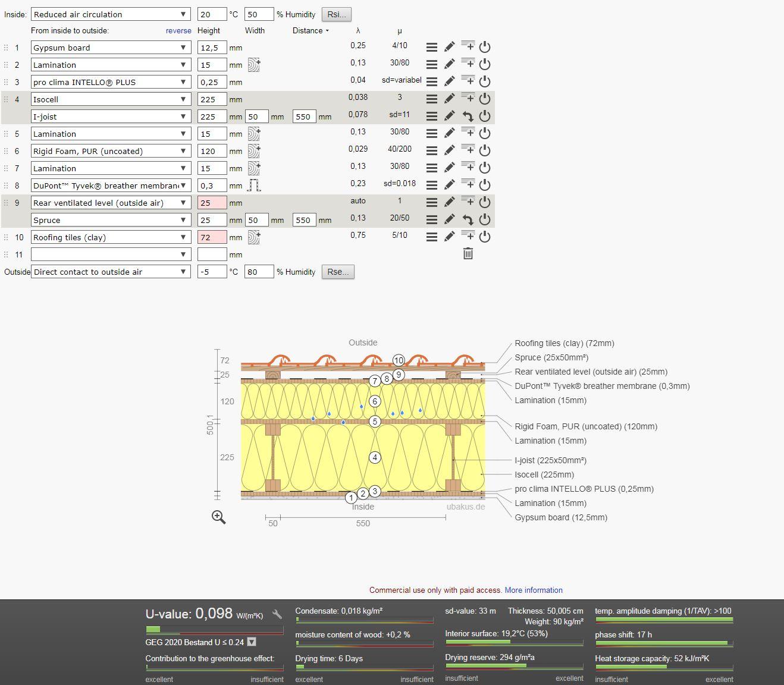Click the undo arrow icon on I-joist row
Screen dimensions: 784x685
[x=468, y=116]
